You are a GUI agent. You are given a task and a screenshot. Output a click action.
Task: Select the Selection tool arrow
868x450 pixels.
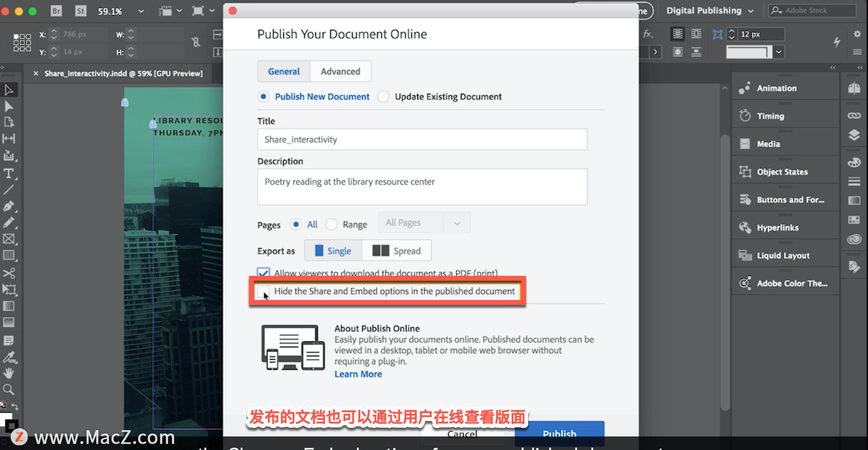9,90
